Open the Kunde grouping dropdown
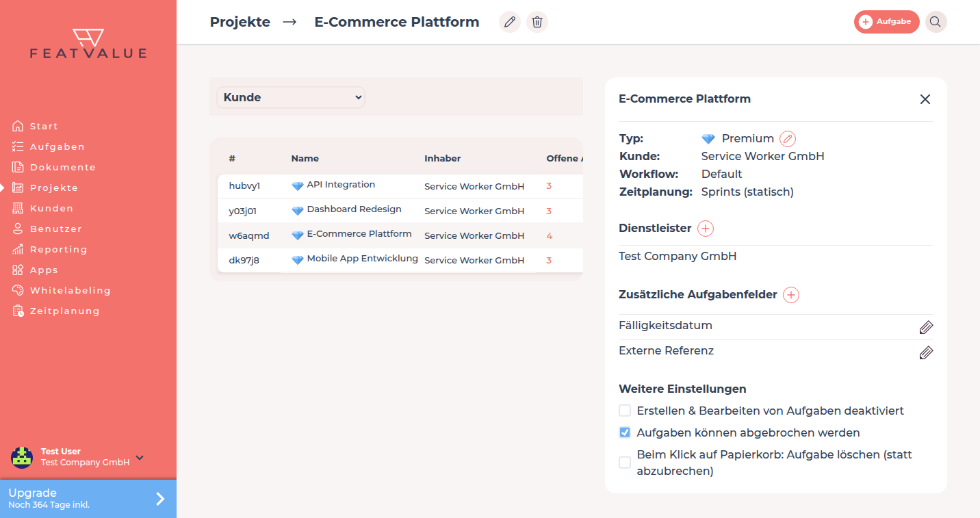Viewport: 980px width, 518px height. [291, 97]
